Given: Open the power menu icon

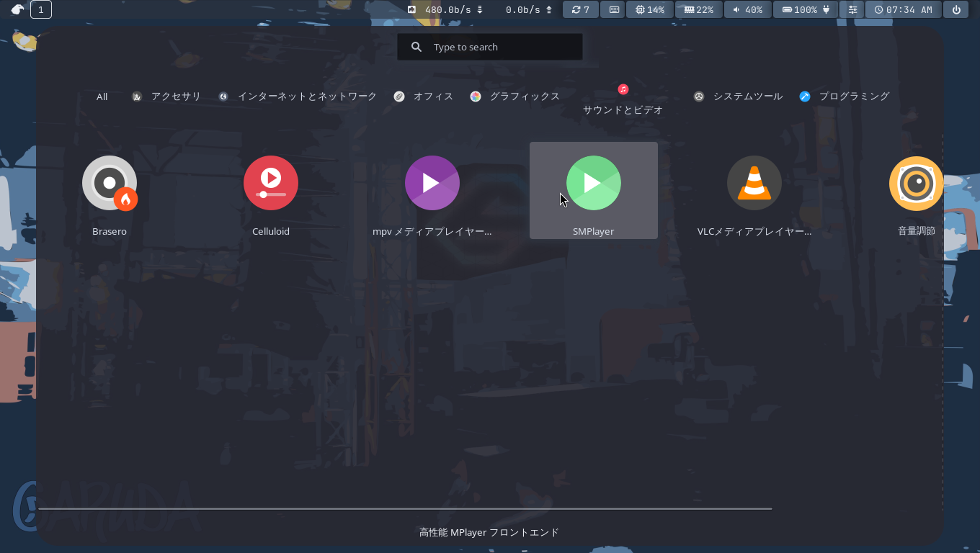Looking at the screenshot, I should pos(956,9).
